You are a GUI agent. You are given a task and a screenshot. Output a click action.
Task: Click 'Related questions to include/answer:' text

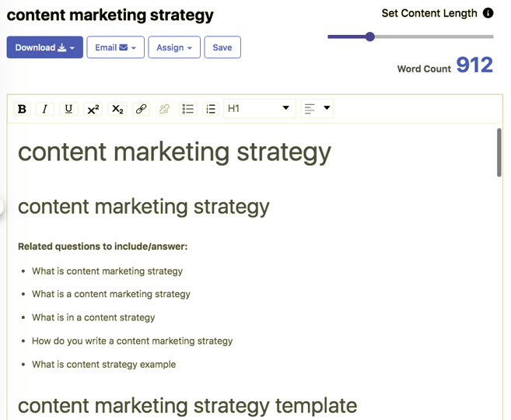pyautogui.click(x=103, y=247)
